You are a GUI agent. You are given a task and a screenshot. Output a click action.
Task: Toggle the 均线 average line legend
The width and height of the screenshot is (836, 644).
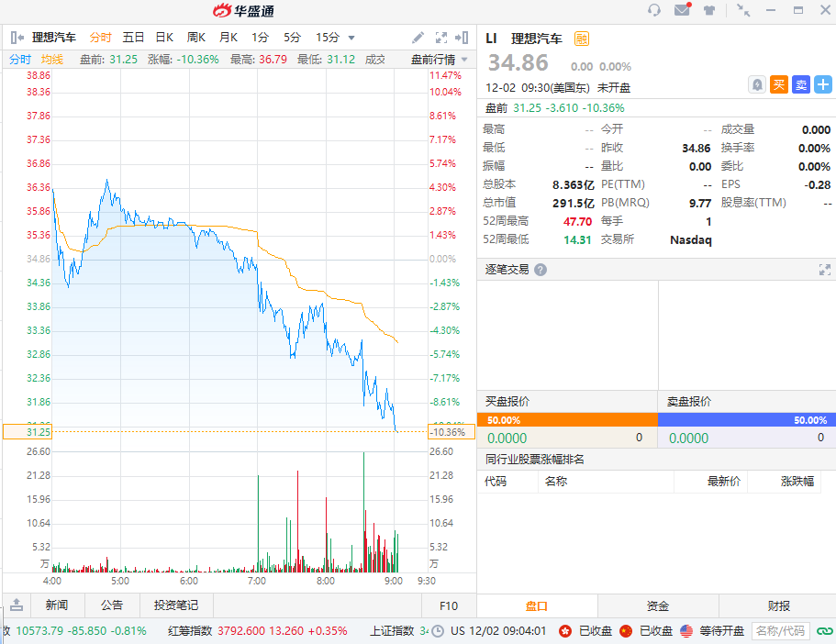tap(52, 60)
